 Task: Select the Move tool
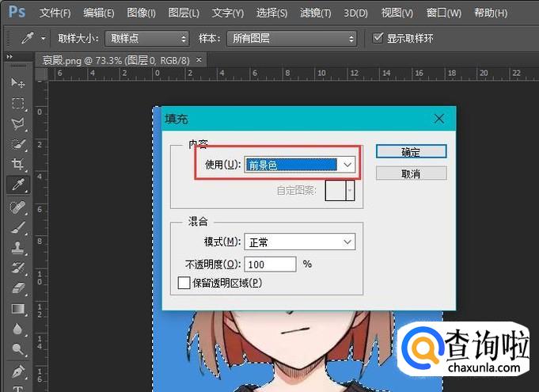point(17,82)
